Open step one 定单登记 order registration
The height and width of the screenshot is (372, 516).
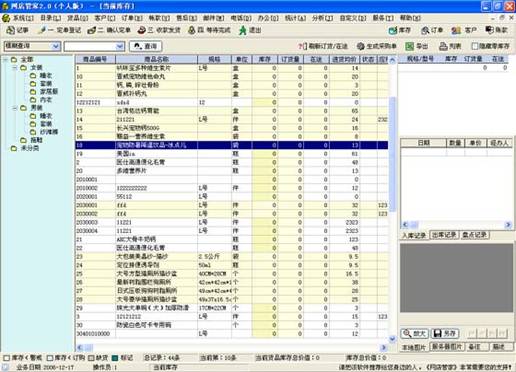pyautogui.click(x=60, y=30)
